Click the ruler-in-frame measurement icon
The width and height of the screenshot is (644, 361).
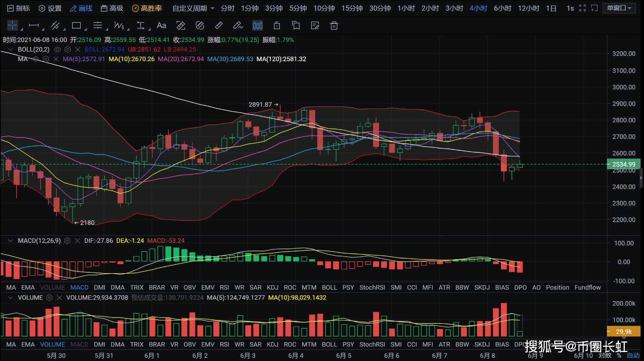(181, 26)
